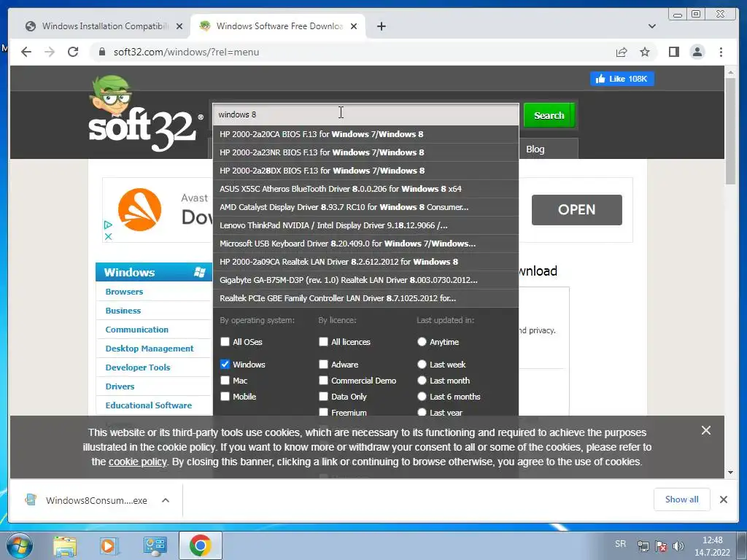The width and height of the screenshot is (747, 560).
Task: Click the windows 8 search field
Action: pos(366,114)
